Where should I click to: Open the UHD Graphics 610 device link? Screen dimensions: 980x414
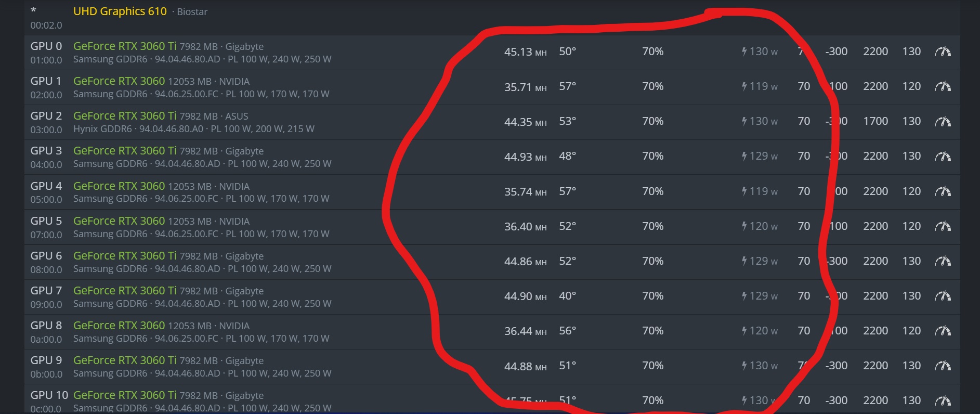point(120,11)
